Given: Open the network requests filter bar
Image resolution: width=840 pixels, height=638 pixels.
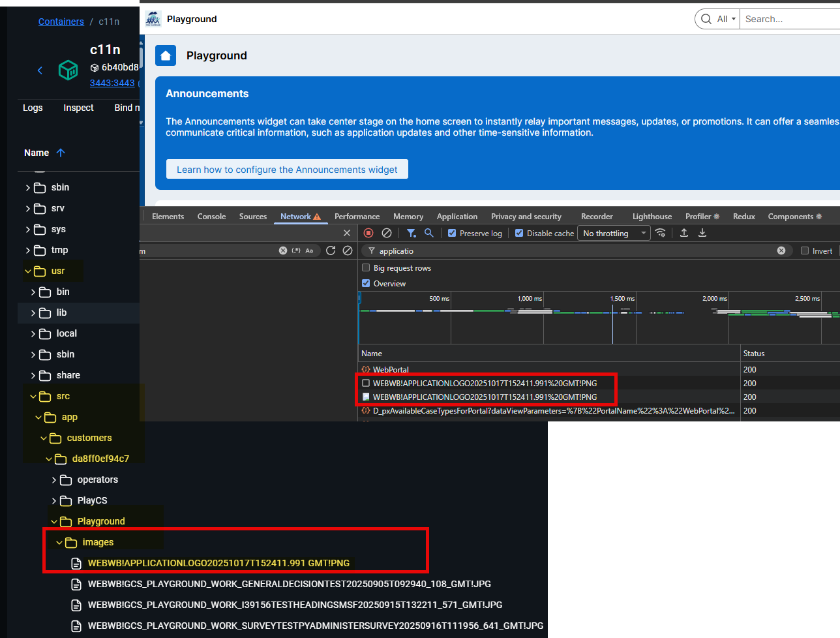Looking at the screenshot, I should point(411,233).
